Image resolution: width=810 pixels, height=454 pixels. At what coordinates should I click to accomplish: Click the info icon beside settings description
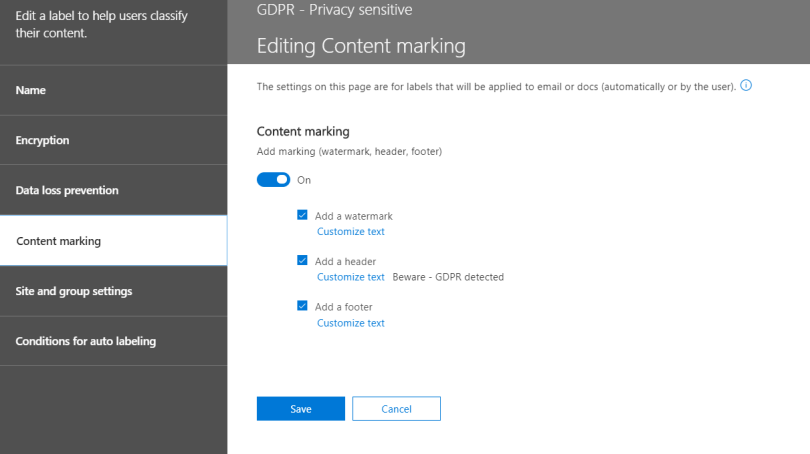pos(746,87)
